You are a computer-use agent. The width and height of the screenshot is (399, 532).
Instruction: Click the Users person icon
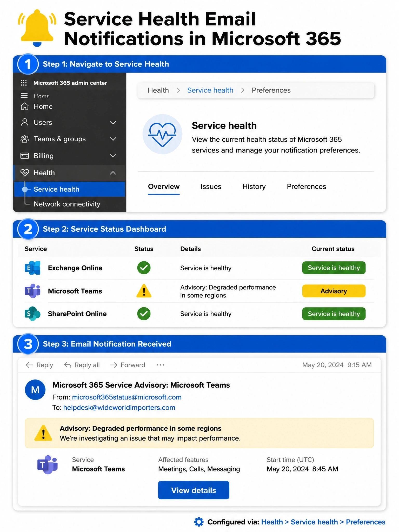coord(25,122)
